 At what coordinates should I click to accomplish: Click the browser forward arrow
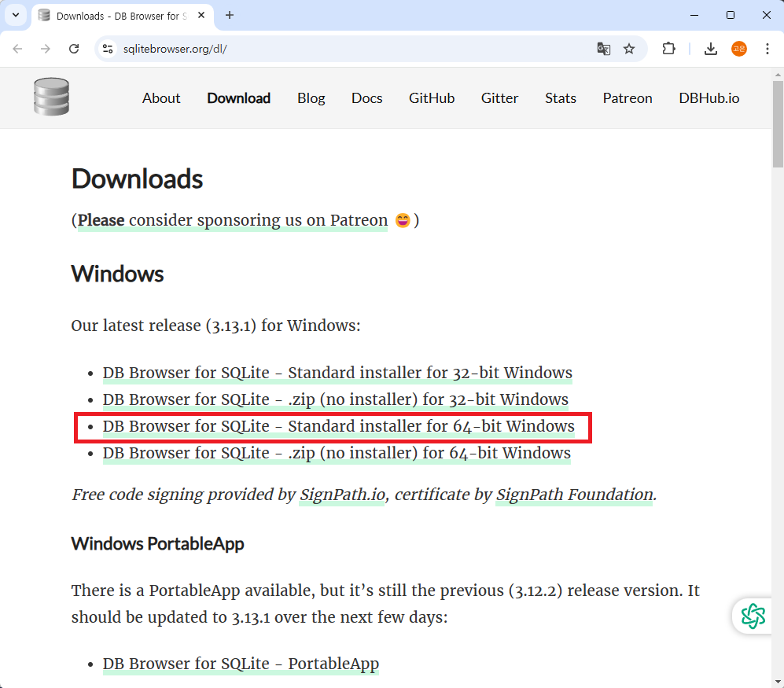pyautogui.click(x=46, y=49)
